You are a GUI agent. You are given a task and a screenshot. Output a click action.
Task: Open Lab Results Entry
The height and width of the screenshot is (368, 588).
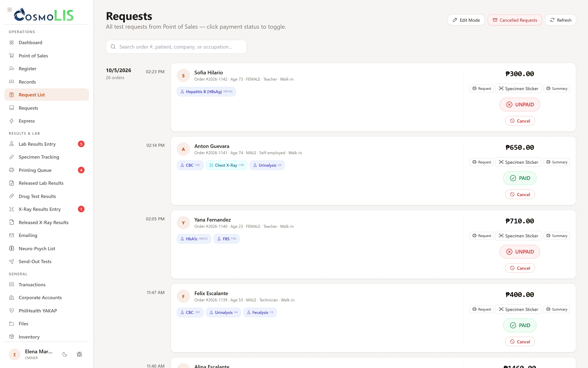(47, 144)
